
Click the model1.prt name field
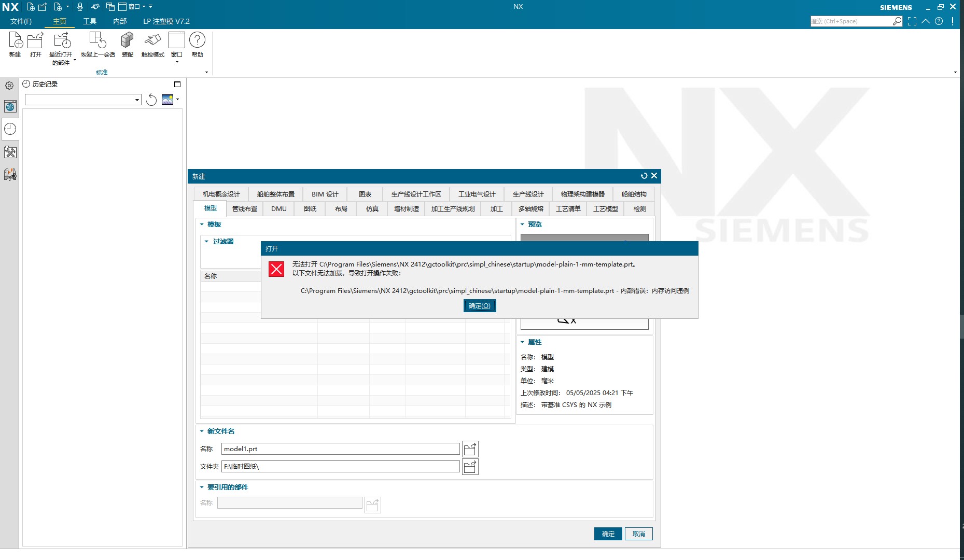[340, 449]
